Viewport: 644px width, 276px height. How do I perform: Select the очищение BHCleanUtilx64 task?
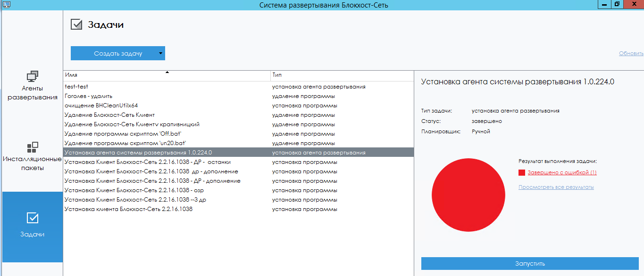pos(238,106)
